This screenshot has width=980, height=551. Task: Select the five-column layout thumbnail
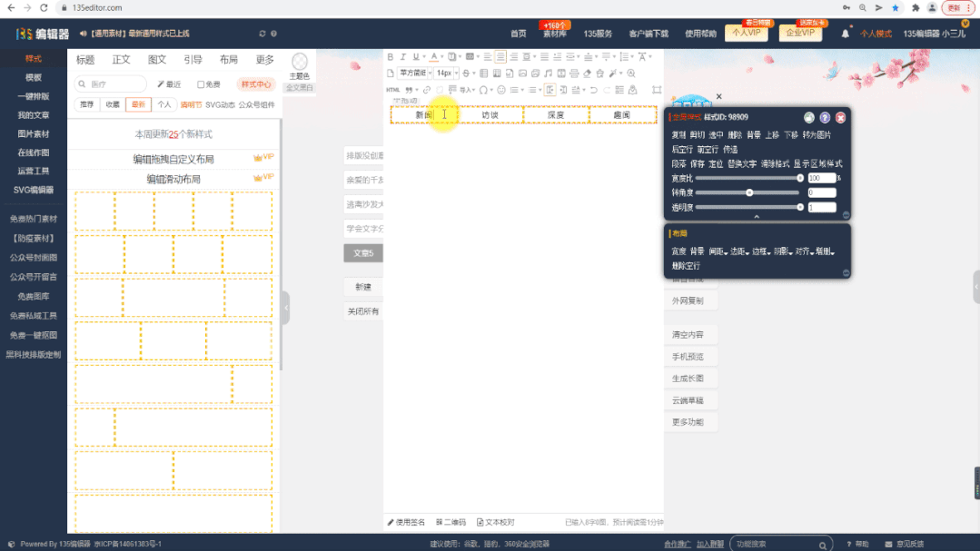173,212
